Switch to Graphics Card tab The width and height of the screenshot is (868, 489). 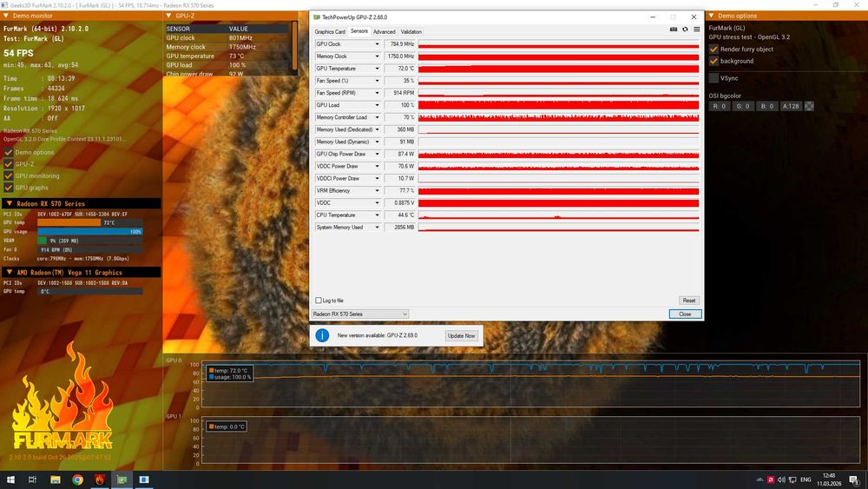pyautogui.click(x=330, y=32)
